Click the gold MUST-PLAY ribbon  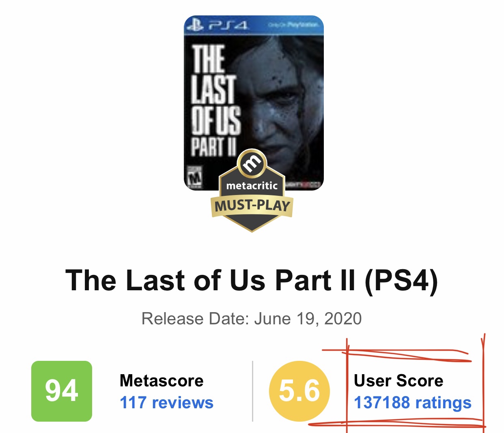252,206
